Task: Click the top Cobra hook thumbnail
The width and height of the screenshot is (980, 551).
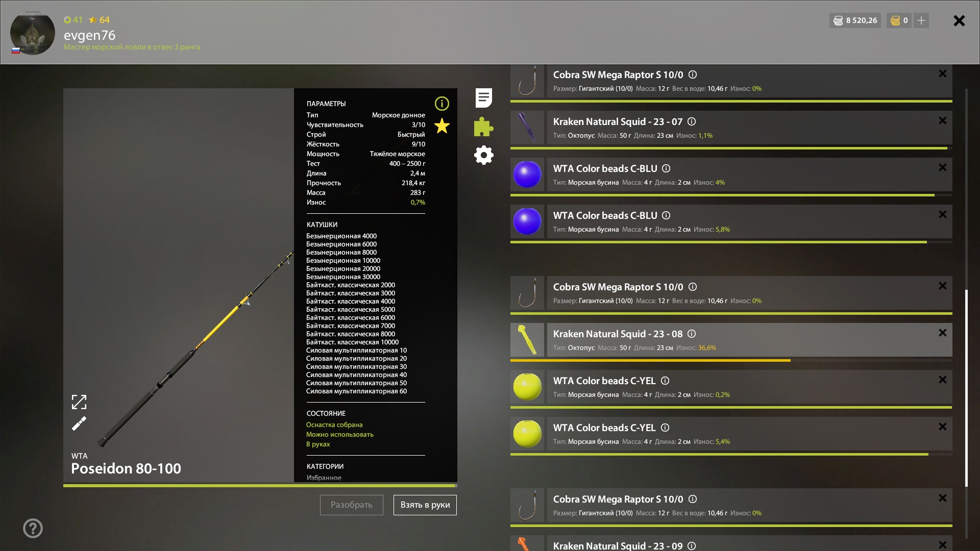Action: pyautogui.click(x=527, y=81)
